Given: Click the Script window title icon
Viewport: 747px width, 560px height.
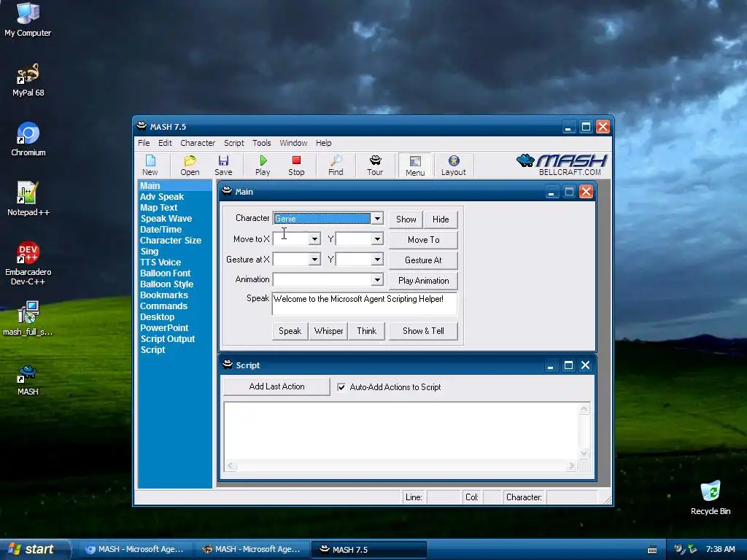Looking at the screenshot, I should [x=228, y=365].
